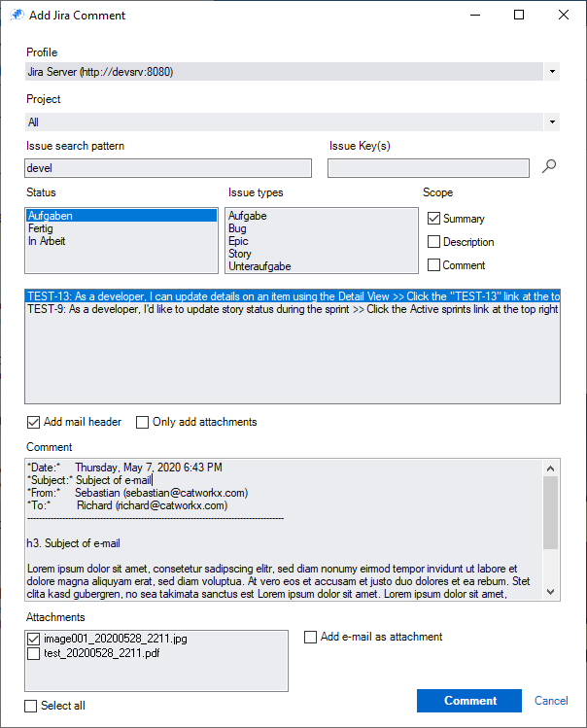Screen dimensions: 587x728
Task: Select the Bug issue type
Action: [x=238, y=228]
